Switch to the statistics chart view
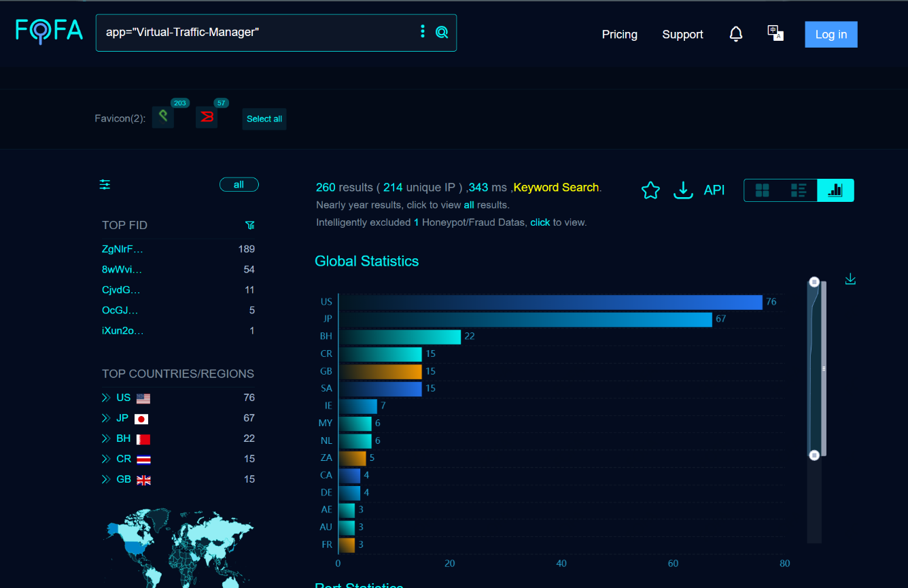This screenshot has width=908, height=588. click(835, 190)
